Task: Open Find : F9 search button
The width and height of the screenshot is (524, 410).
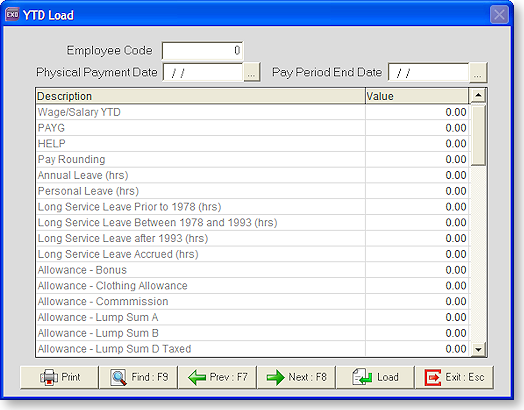Action: point(138,377)
